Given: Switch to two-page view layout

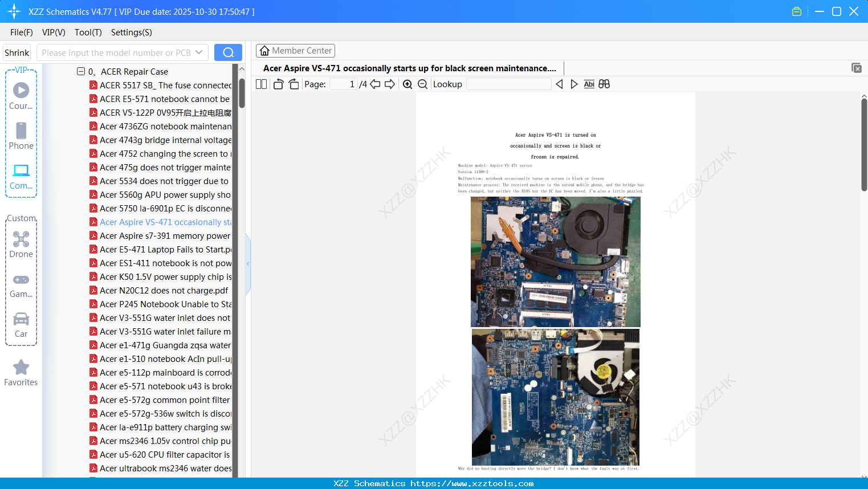Looking at the screenshot, I should [x=262, y=84].
